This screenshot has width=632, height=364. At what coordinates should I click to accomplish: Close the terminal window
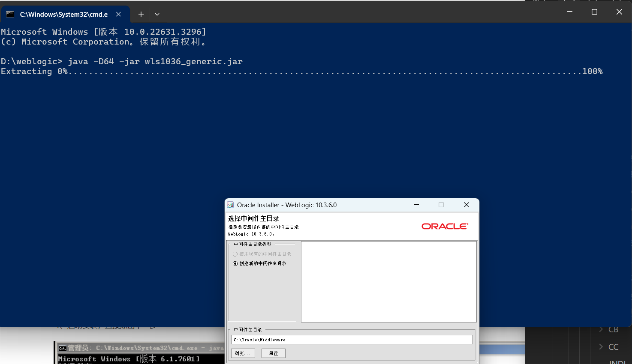pyautogui.click(x=619, y=12)
